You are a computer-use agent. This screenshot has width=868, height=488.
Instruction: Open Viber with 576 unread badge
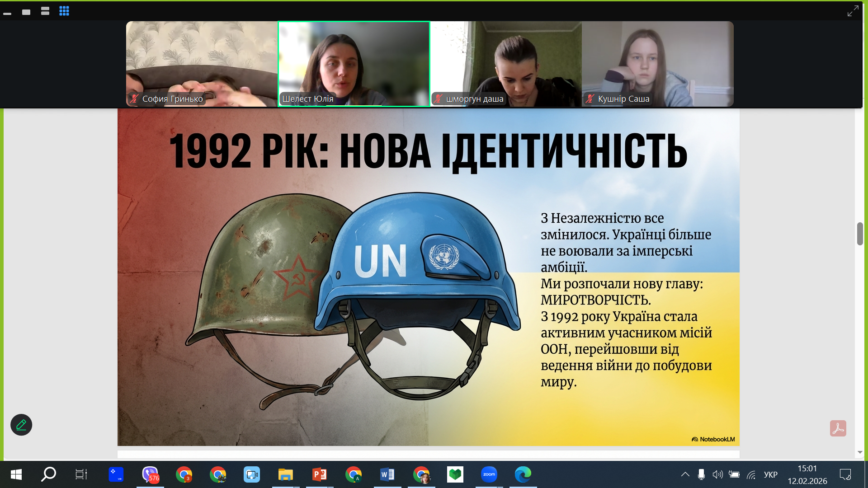(x=150, y=474)
